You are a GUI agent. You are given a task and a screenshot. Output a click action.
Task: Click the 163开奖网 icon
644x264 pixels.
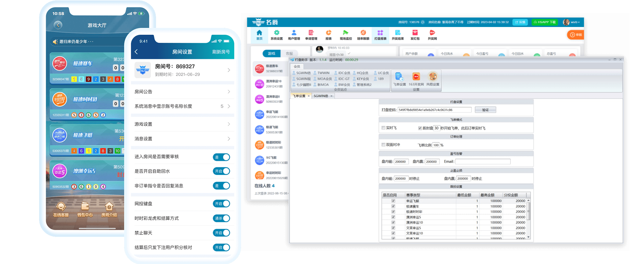(416, 77)
